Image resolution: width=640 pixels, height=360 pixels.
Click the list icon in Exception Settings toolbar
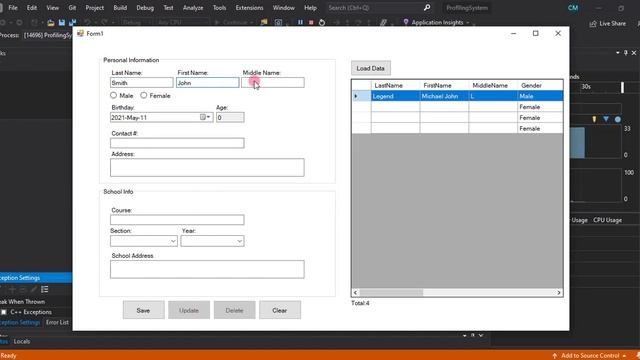pyautogui.click(x=44, y=289)
